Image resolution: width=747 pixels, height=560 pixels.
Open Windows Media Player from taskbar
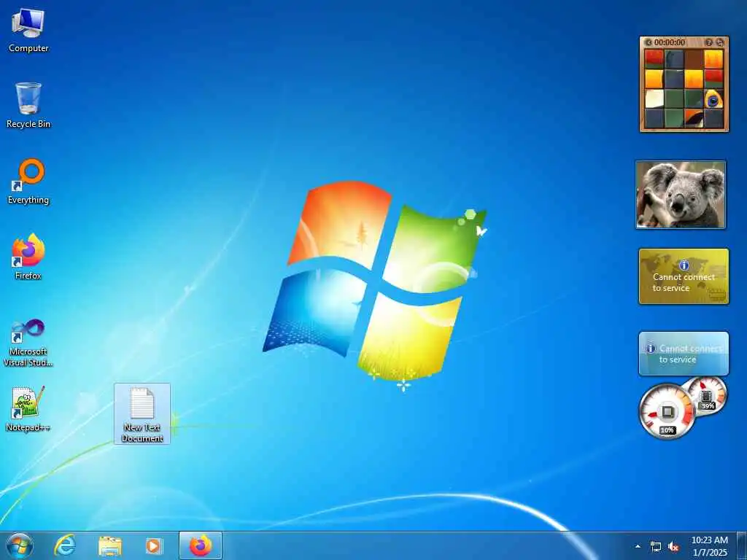[154, 545]
